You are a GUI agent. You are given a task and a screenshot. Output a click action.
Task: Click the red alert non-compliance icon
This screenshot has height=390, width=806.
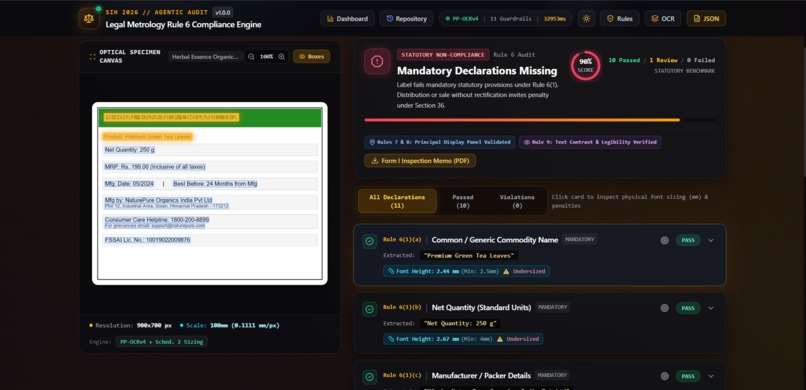377,62
